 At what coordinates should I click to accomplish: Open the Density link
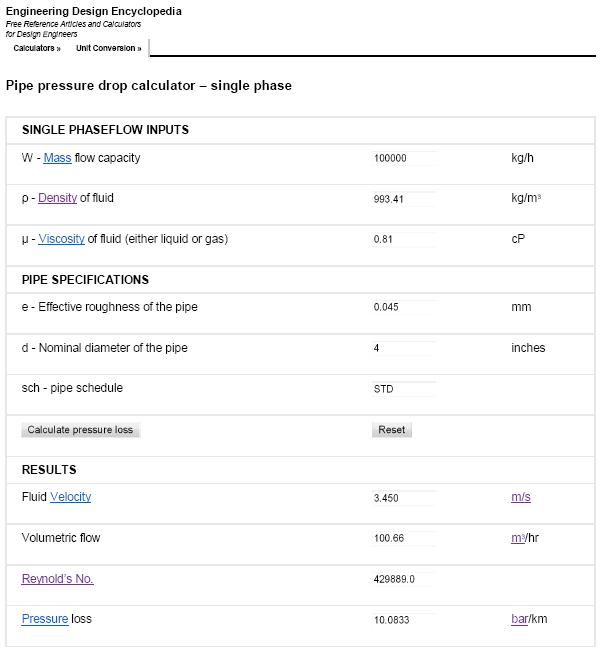click(57, 198)
